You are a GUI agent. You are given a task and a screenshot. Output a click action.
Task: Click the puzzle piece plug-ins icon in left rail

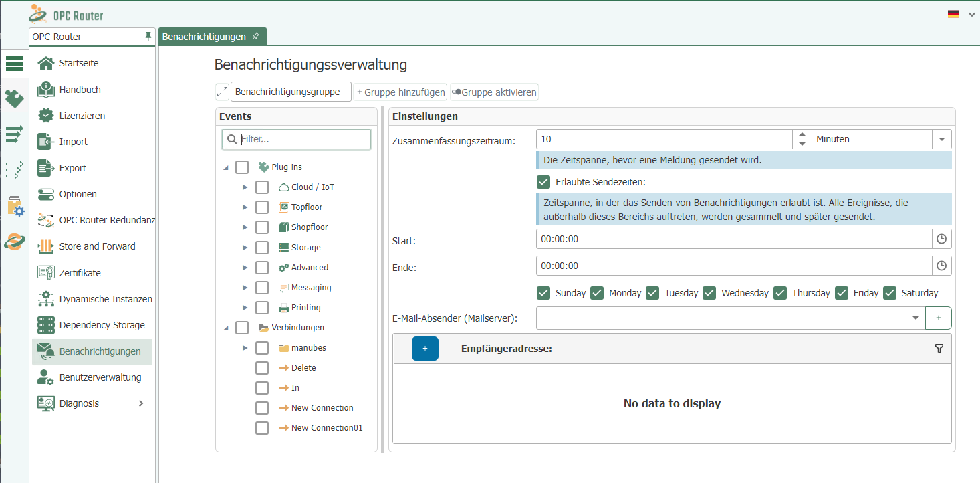14,99
